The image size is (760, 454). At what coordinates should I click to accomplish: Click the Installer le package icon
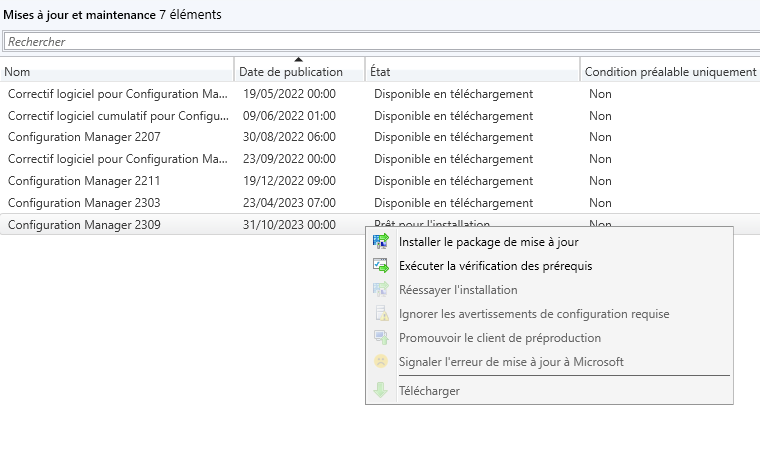(x=381, y=242)
